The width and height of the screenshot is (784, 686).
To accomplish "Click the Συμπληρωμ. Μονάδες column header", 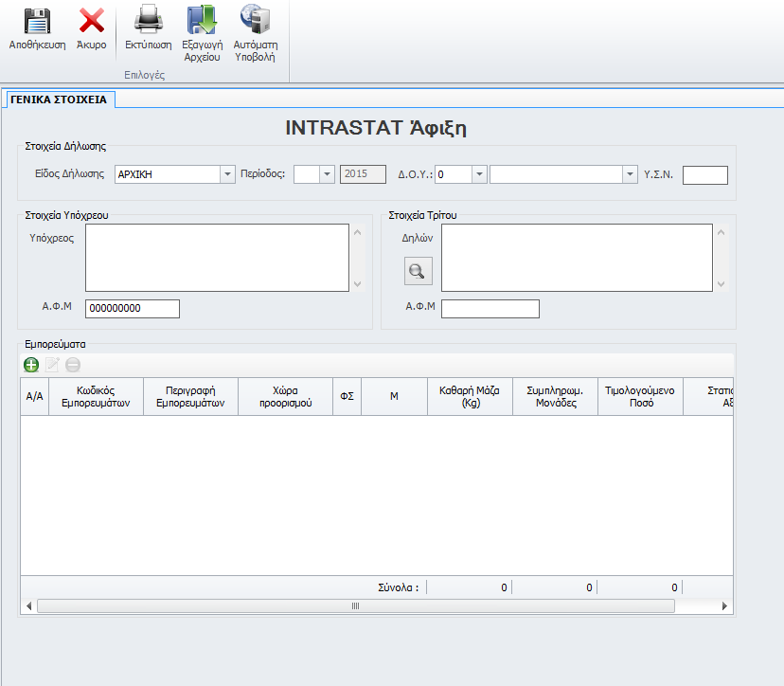I will 556,396.
